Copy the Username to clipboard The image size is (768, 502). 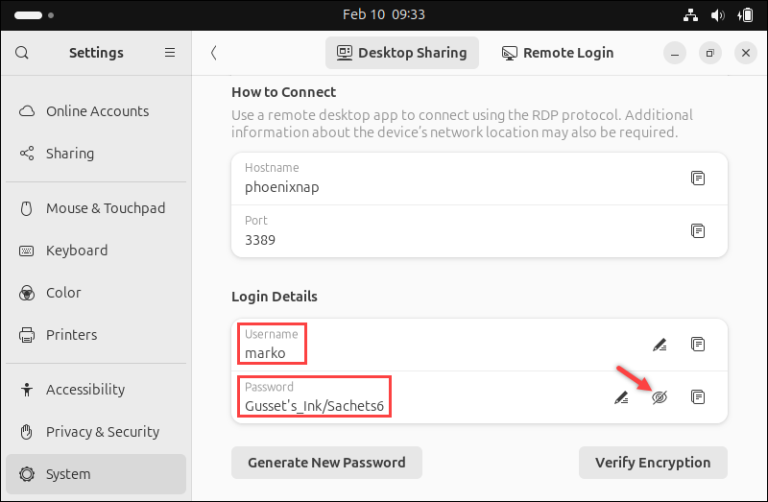click(x=698, y=344)
